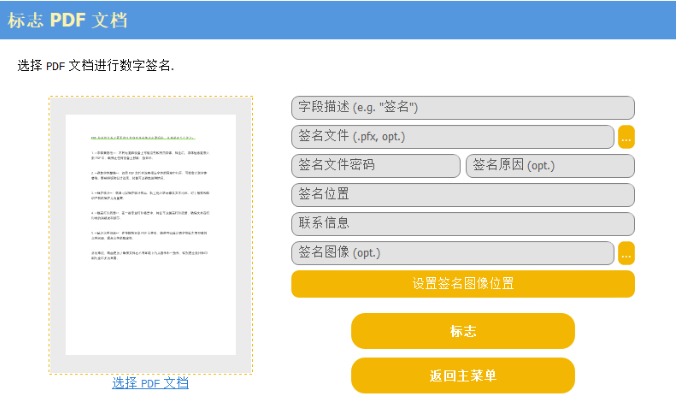This screenshot has width=677, height=401.
Task: Click the 签名原因 optional field
Action: pyautogui.click(x=550, y=166)
